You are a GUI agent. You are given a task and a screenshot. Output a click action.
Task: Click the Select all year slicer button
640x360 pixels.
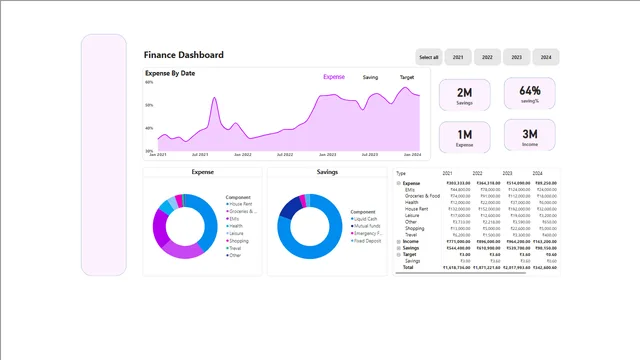[429, 57]
